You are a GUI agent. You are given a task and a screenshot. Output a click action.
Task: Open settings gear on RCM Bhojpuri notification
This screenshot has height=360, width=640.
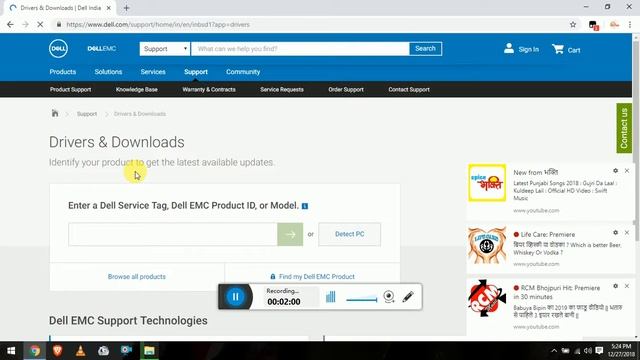(x=616, y=286)
